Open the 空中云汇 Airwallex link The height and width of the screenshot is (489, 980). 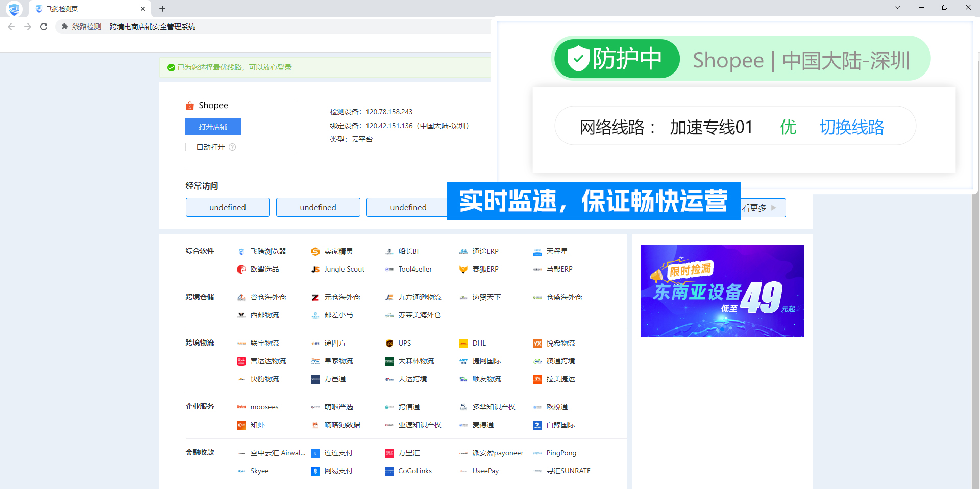coord(278,453)
